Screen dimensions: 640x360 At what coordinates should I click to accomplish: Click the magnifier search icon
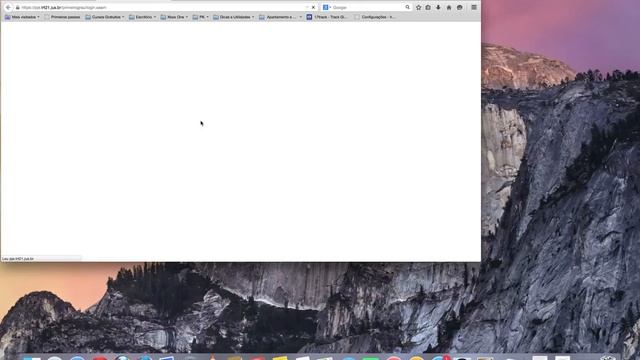click(x=407, y=7)
